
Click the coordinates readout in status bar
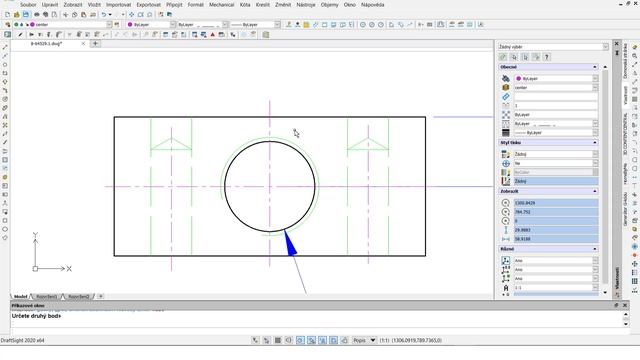click(416, 340)
